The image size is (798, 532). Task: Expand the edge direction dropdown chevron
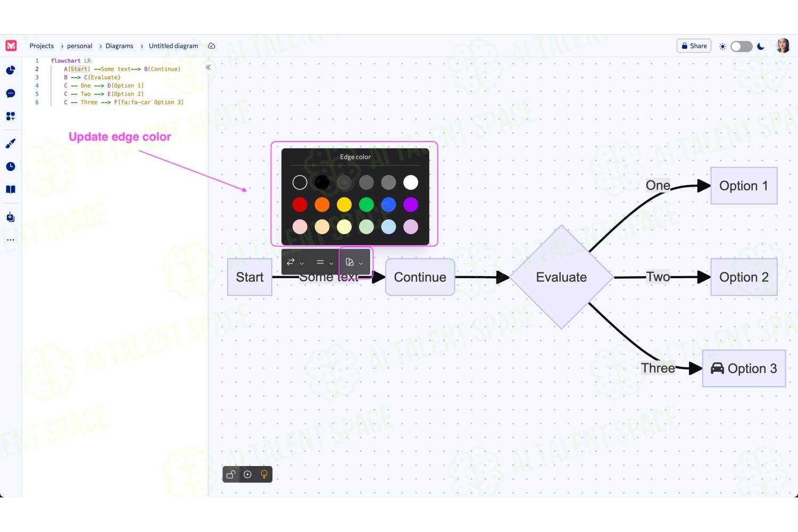302,263
